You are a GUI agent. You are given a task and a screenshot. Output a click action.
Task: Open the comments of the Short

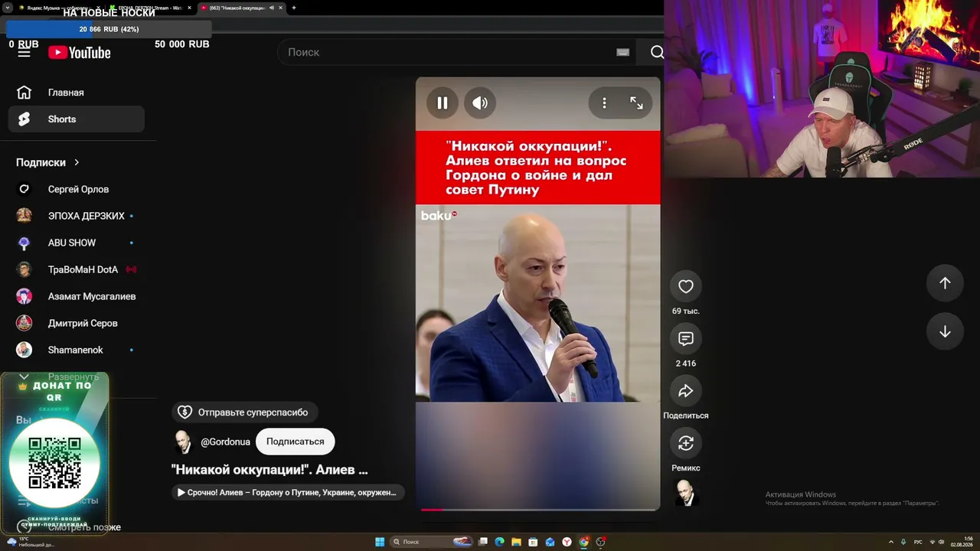686,338
